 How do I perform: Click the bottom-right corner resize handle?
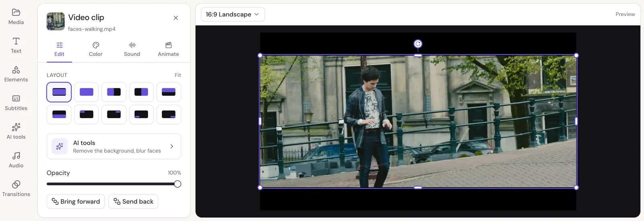(x=576, y=188)
